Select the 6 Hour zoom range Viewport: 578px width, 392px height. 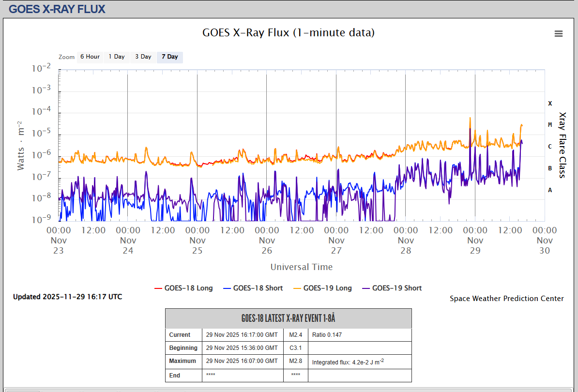click(90, 57)
